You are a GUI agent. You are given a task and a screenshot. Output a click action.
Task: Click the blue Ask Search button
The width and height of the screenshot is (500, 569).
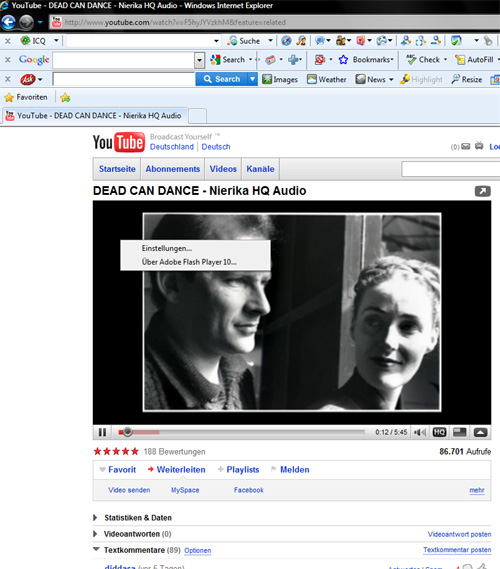pyautogui.click(x=222, y=79)
